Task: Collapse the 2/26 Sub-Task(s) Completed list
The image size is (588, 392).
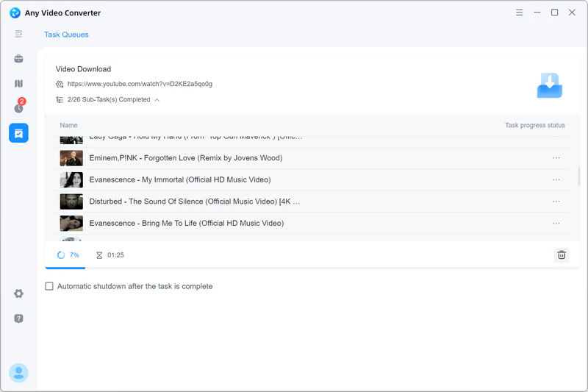Action: click(x=157, y=100)
